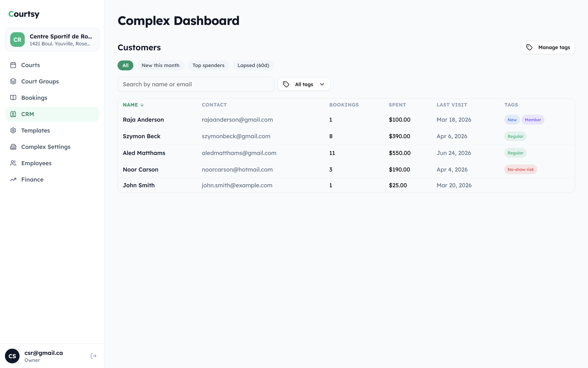This screenshot has width=588, height=368.
Task: Open customer Aled Matthams
Action: (144, 153)
